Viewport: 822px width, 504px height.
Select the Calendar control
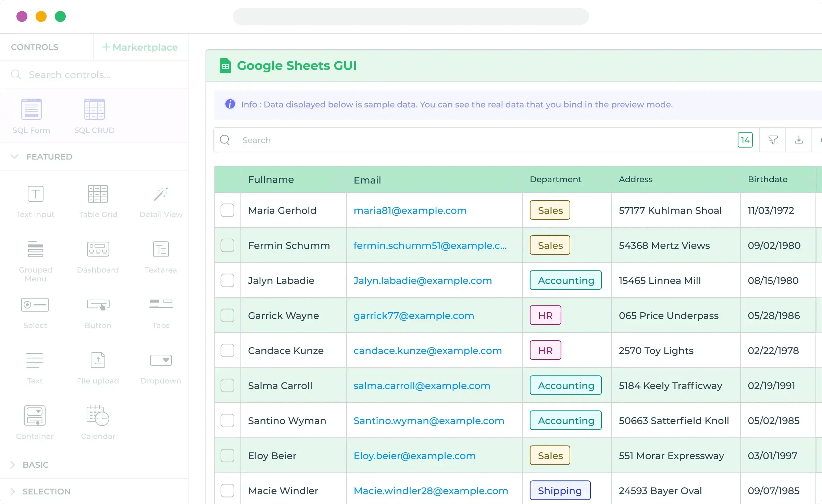[98, 421]
